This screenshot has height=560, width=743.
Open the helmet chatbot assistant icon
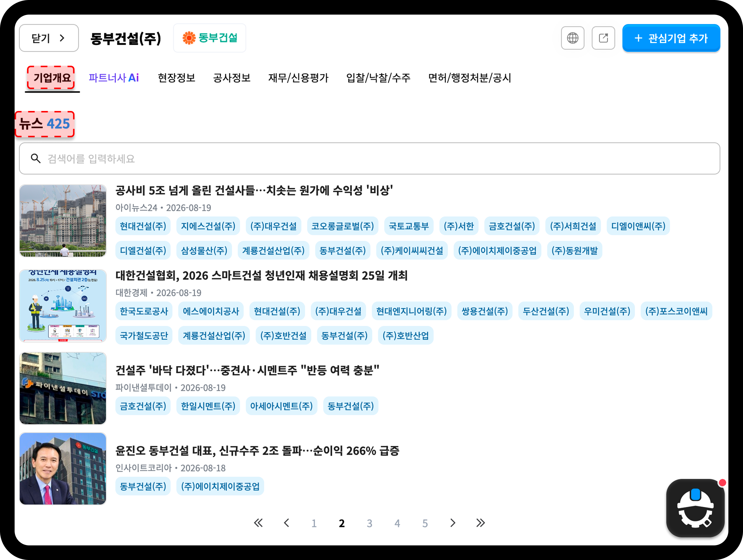point(695,508)
